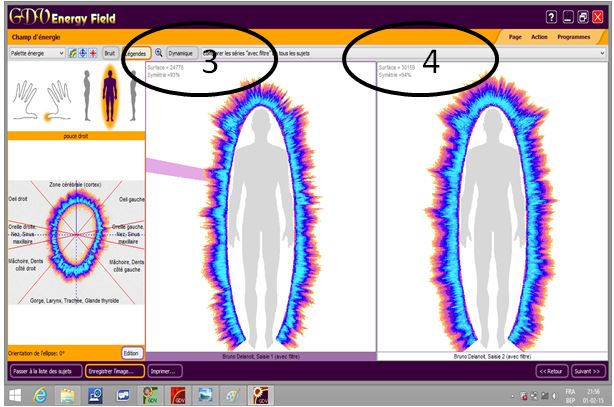Toggle the Dynamique mode
This screenshot has width=614, height=407.
(181, 52)
